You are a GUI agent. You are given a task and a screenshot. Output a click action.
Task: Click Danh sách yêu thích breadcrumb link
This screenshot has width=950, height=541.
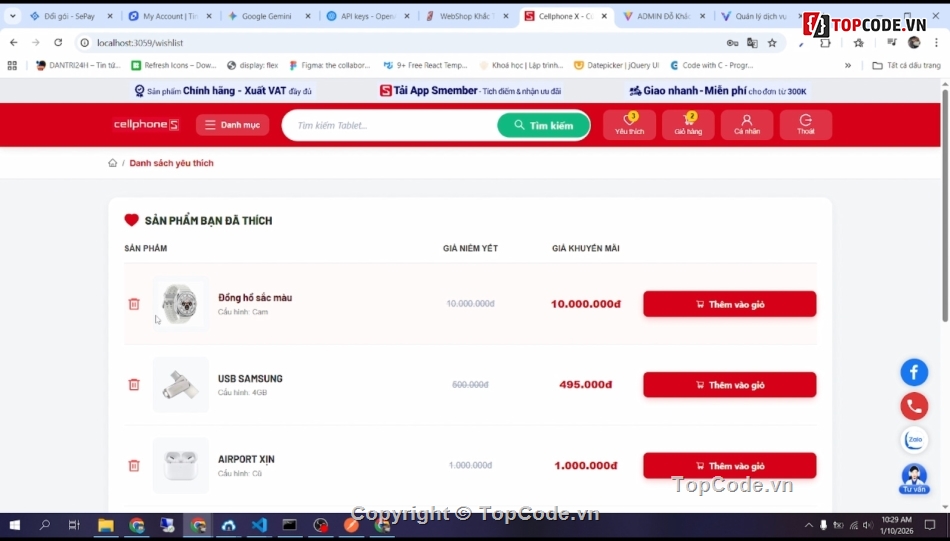click(x=171, y=163)
